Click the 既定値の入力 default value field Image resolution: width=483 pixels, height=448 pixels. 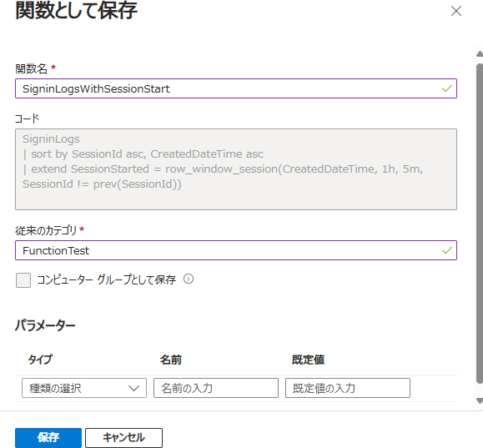348,388
